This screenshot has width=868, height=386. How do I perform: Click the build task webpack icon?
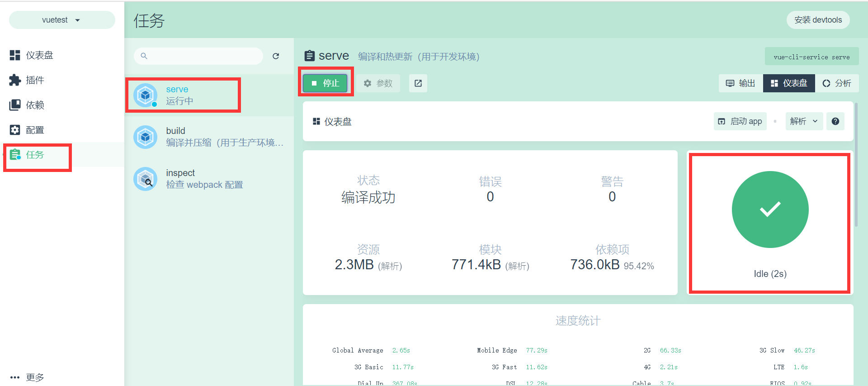[x=145, y=137]
